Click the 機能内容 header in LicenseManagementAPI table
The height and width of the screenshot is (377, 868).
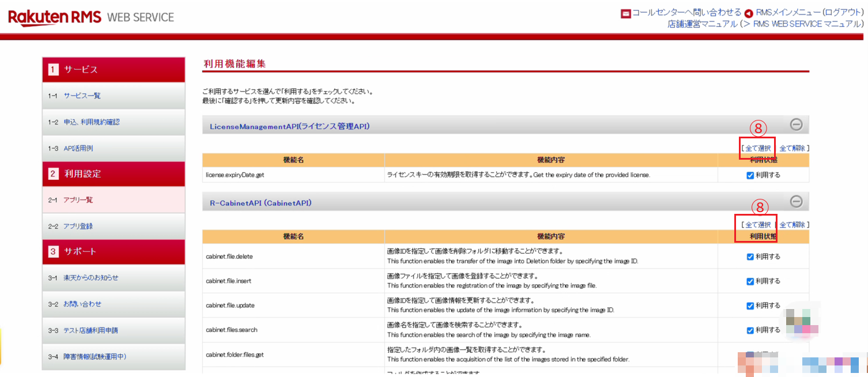tap(551, 160)
